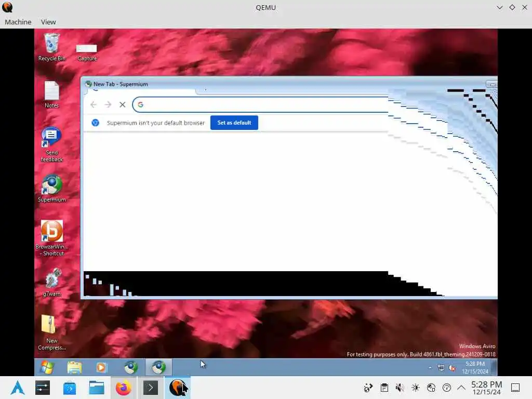532x399 pixels.
Task: Select the Supermium desktop shortcut
Action: click(51, 189)
